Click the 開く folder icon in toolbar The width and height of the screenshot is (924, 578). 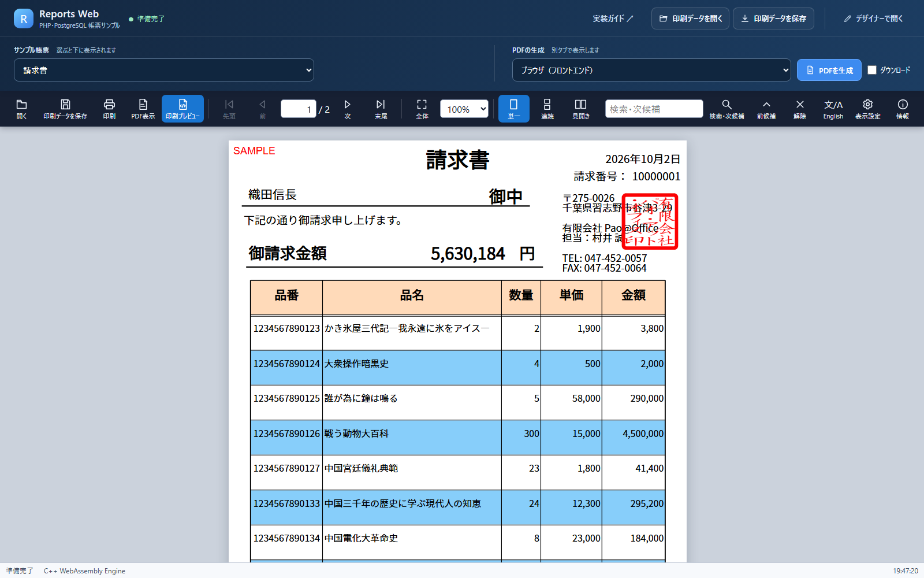click(x=21, y=109)
